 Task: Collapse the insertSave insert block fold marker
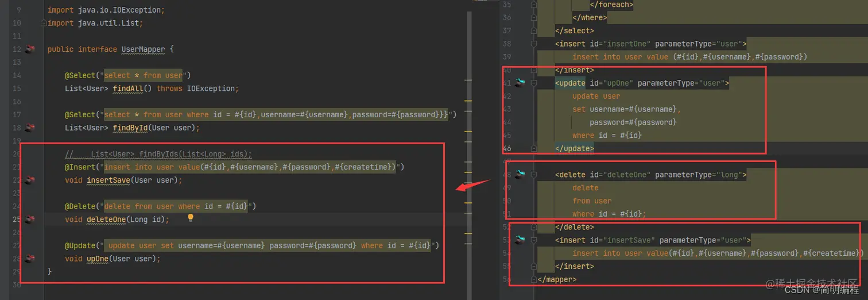pos(534,240)
